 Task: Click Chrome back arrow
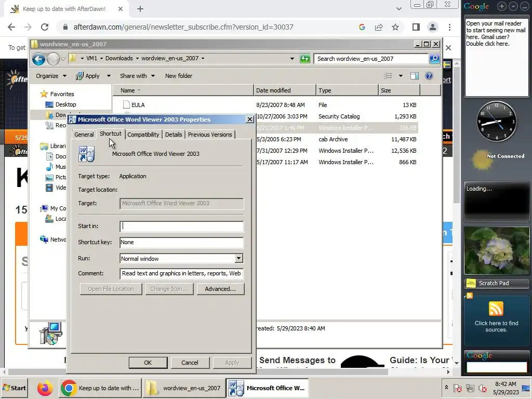[11, 27]
